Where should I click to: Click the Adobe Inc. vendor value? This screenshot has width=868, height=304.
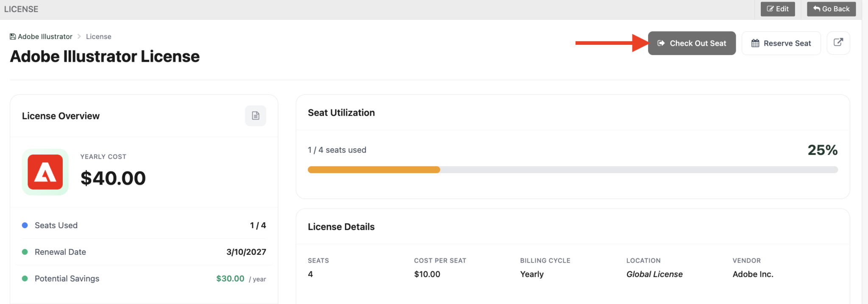(x=753, y=274)
